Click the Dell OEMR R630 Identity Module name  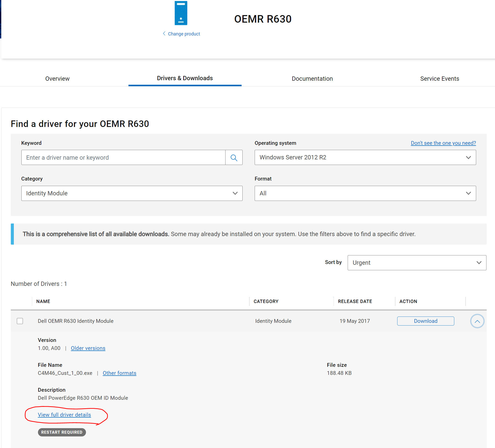click(x=76, y=321)
